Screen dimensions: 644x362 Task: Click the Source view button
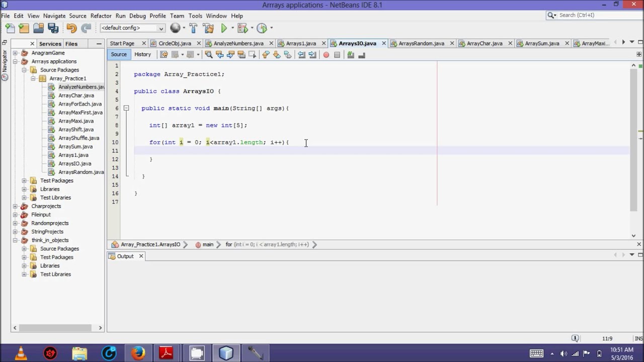tap(119, 54)
